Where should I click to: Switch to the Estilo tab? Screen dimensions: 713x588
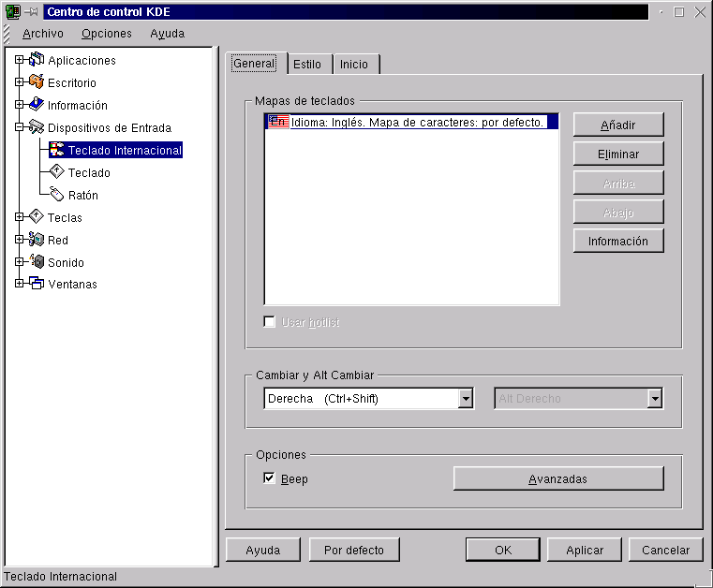click(307, 65)
